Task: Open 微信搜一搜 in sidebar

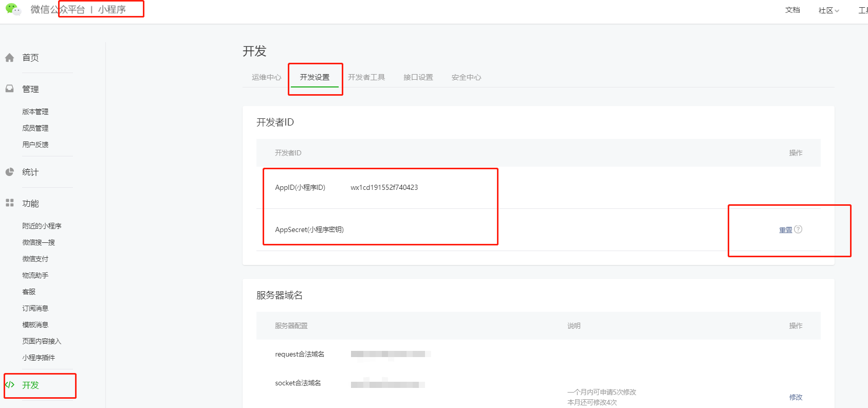Action: click(39, 242)
